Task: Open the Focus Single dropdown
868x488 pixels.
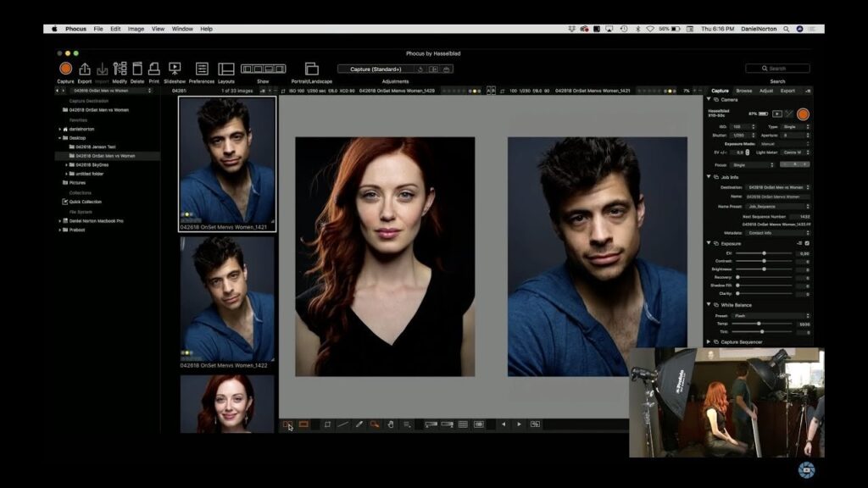Action: [x=753, y=165]
